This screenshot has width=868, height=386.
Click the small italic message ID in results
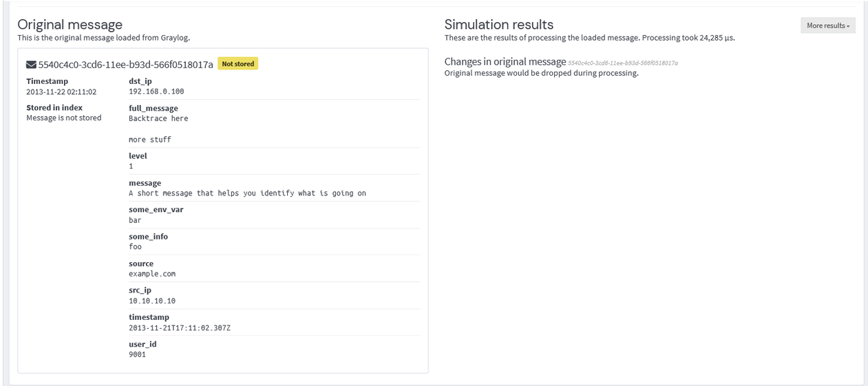pos(623,63)
